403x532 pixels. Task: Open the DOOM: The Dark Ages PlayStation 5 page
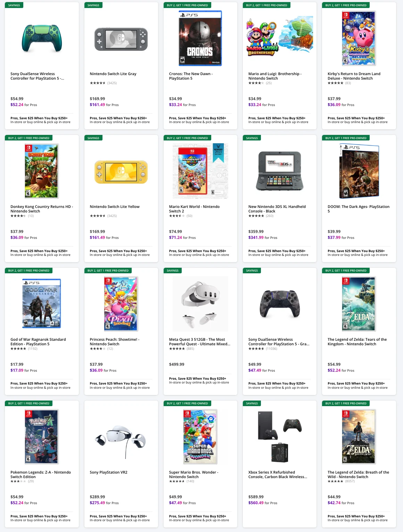coord(358,209)
